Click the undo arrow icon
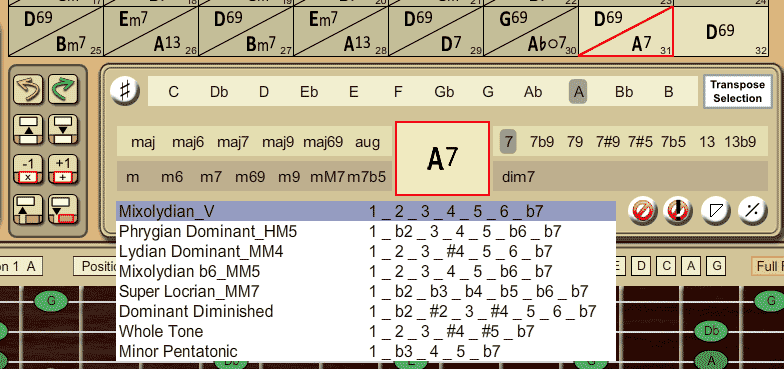The width and height of the screenshot is (784, 369). (x=28, y=89)
